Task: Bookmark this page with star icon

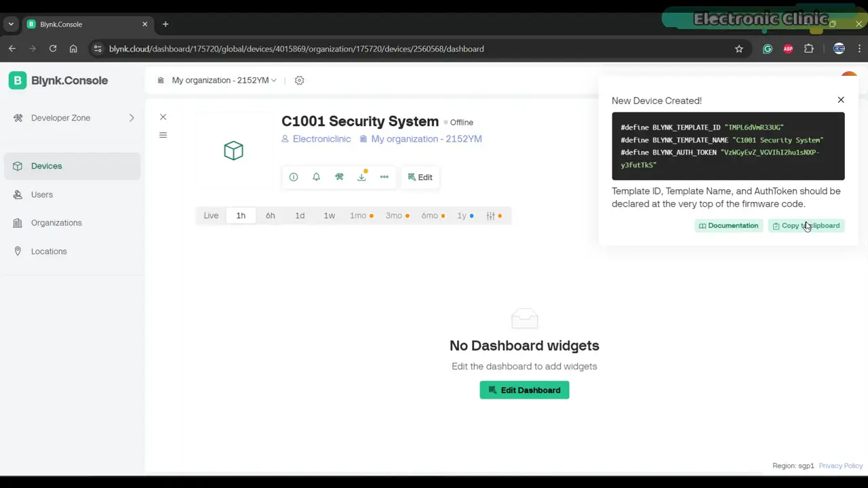Action: (x=739, y=49)
